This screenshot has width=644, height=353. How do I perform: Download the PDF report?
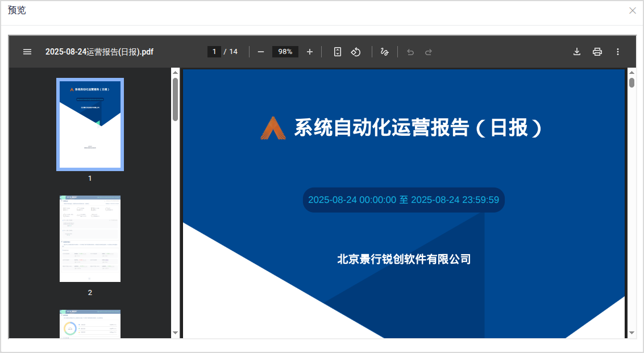577,52
